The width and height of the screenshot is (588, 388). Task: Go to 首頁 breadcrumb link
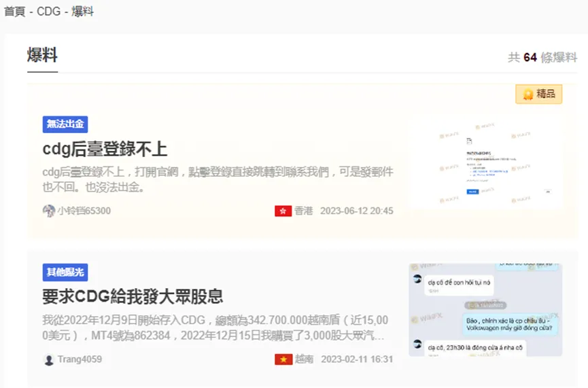[15, 12]
